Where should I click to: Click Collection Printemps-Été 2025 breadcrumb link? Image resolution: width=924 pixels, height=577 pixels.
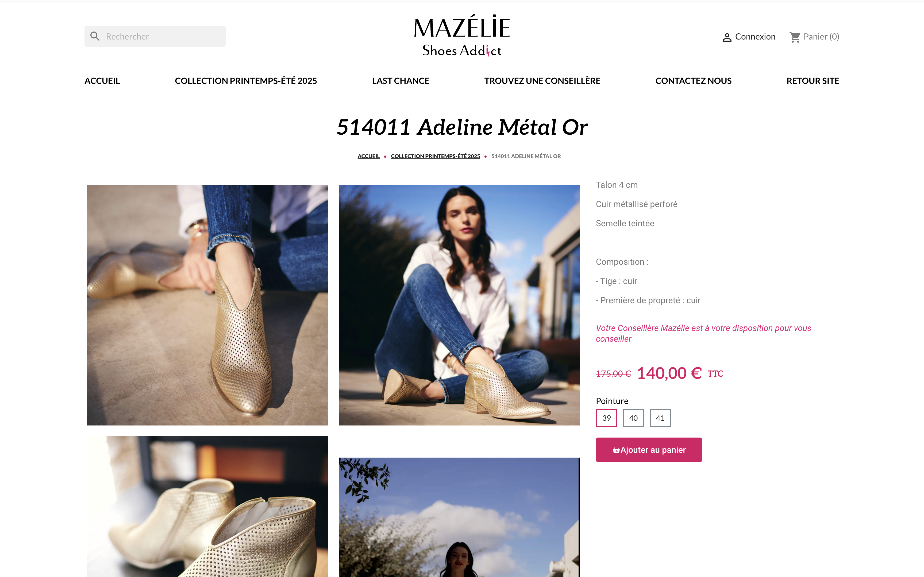coord(435,156)
